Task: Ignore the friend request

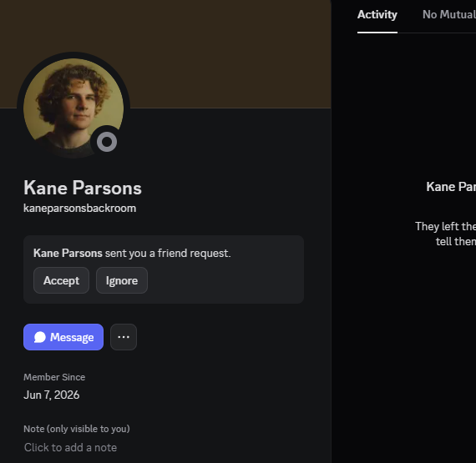Action: 122,280
